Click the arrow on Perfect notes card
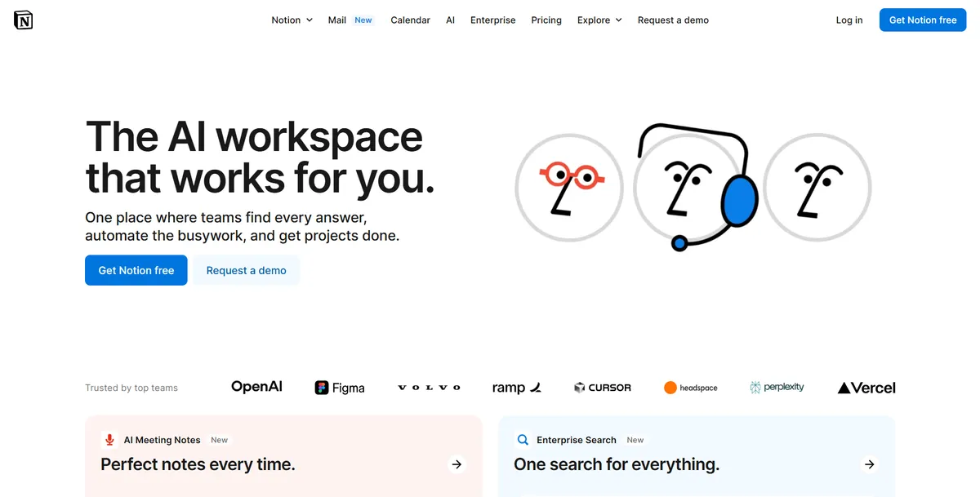 pos(457,464)
